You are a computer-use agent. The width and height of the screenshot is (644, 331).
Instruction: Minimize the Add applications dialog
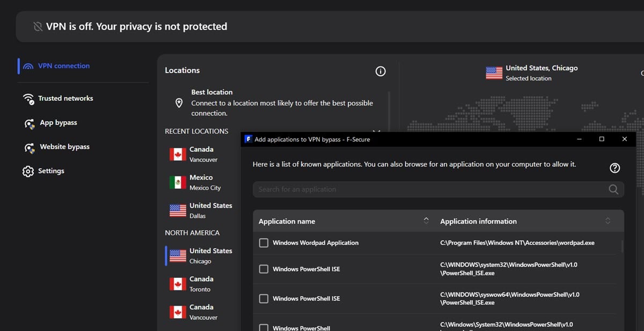point(580,139)
